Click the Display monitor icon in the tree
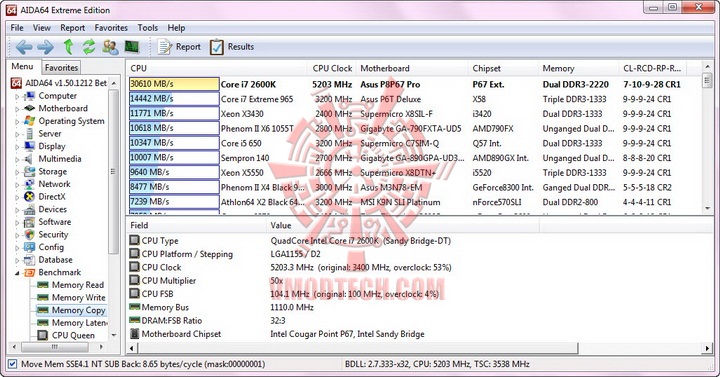The image size is (720, 377). pos(29,146)
